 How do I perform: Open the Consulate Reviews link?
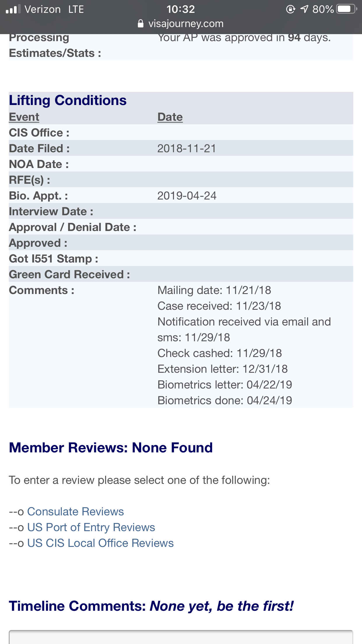[75, 512]
